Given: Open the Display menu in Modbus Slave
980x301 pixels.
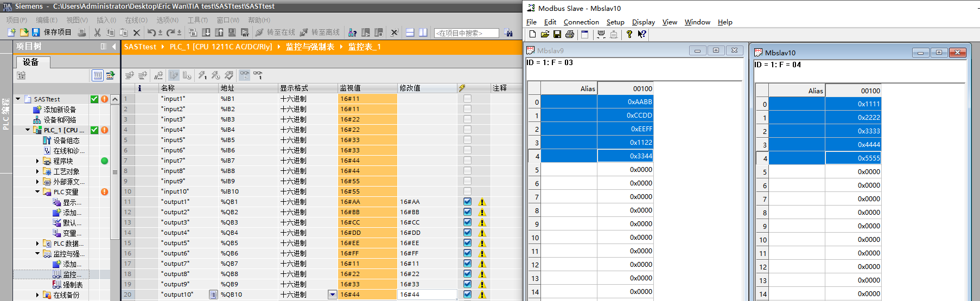Looking at the screenshot, I should 644,22.
